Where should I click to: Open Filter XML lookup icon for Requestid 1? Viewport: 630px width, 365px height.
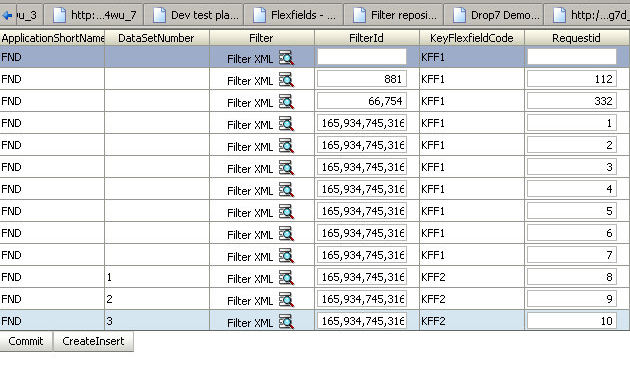pos(286,124)
